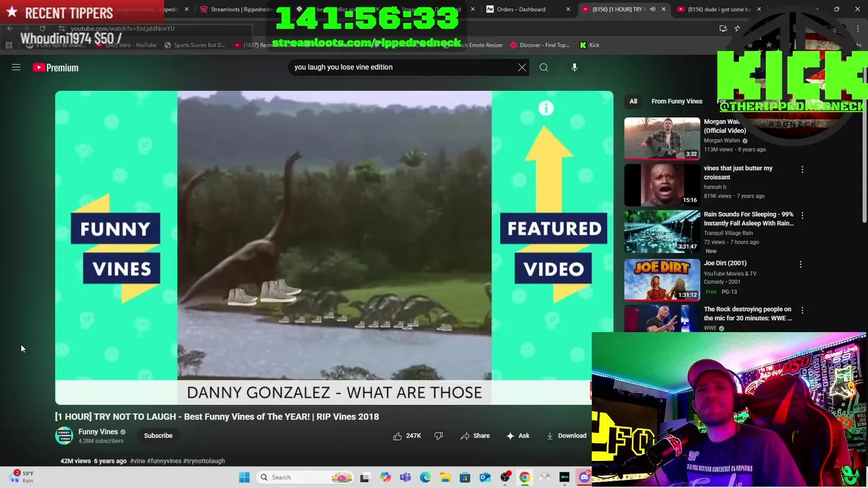Image resolution: width=868 pixels, height=488 pixels.
Task: Open File Explorer from the taskbar
Action: point(445,477)
